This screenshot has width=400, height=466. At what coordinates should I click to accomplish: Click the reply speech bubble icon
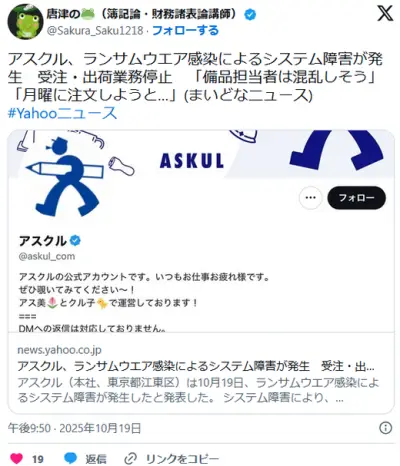pyautogui.click(x=70, y=458)
